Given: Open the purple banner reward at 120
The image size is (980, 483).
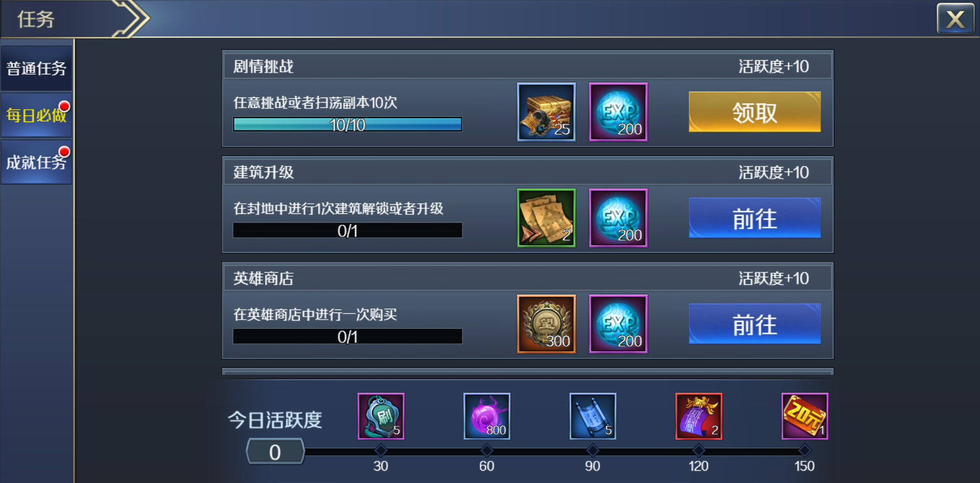Looking at the screenshot, I should click(699, 416).
